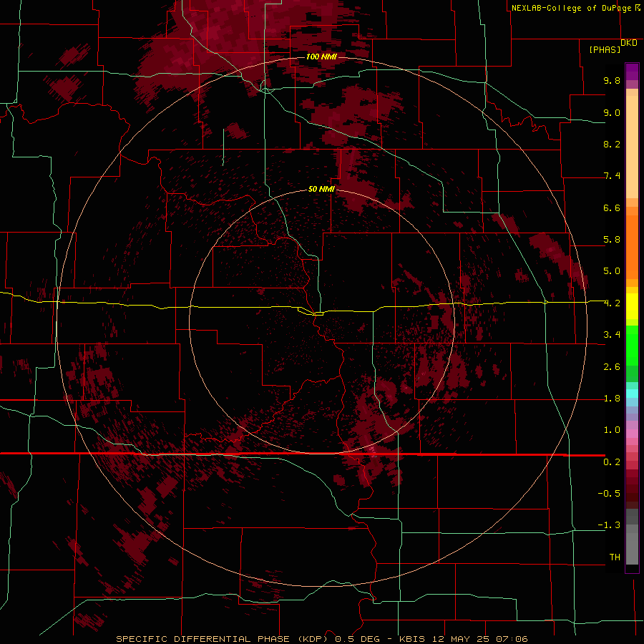This screenshot has width=644, height=644.
Task: Select the orange band of the color scale
Action: coord(632,248)
